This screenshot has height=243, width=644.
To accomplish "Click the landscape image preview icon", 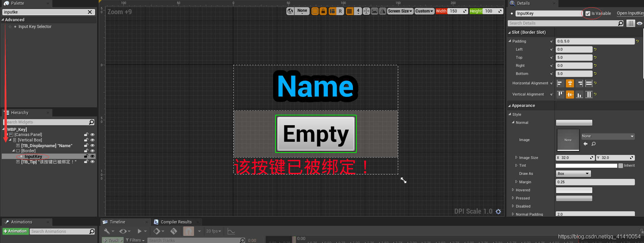I will pyautogui.click(x=375, y=11).
